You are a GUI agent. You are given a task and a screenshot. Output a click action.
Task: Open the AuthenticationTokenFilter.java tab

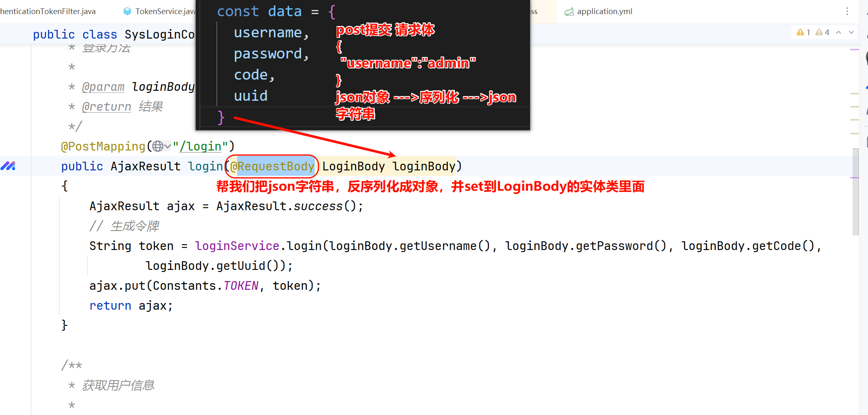tap(48, 12)
